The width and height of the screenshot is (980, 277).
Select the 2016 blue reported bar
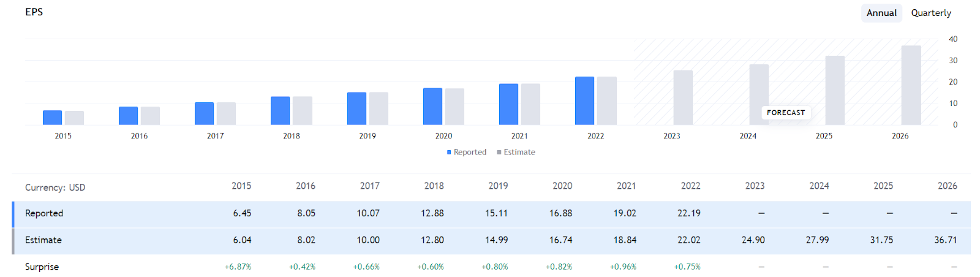point(129,116)
